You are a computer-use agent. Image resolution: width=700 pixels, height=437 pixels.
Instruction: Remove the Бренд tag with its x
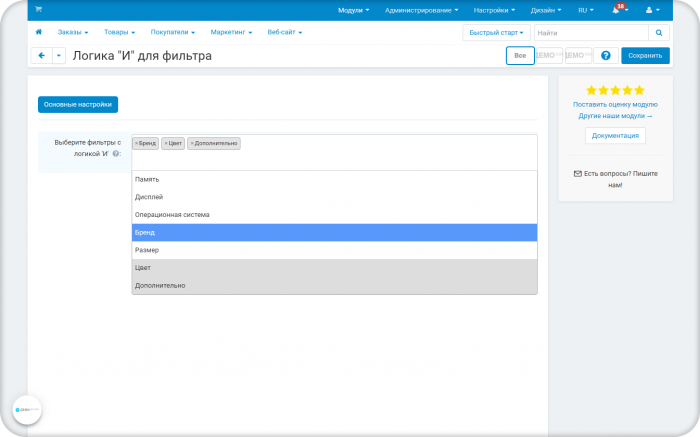136,143
